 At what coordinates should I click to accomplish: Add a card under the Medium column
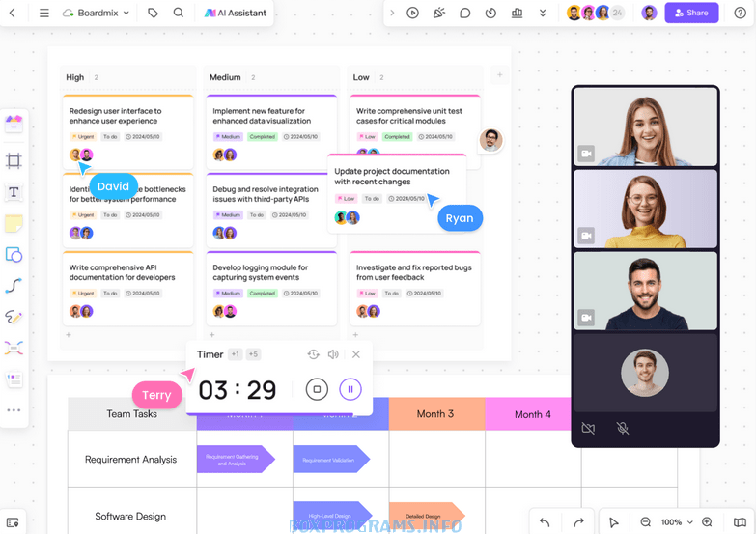coord(212,334)
